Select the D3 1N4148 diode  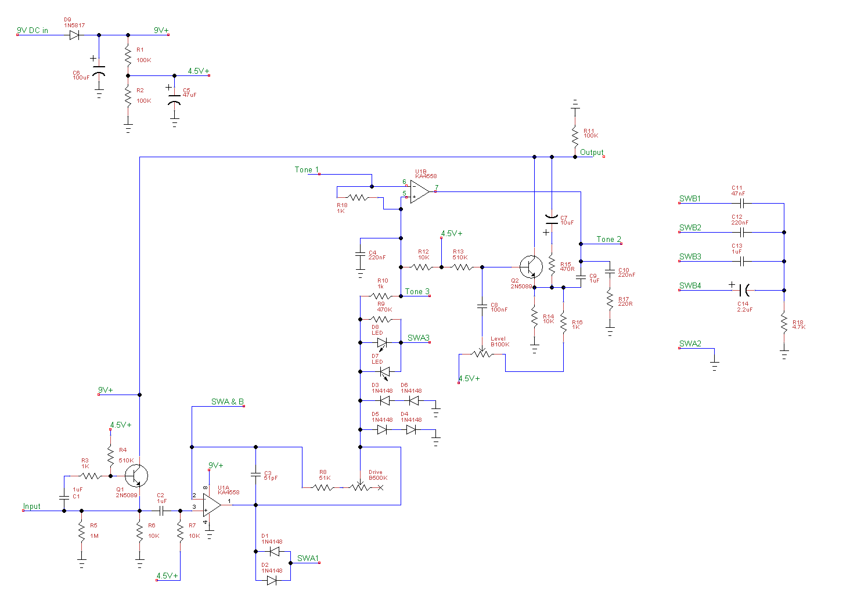(384, 400)
